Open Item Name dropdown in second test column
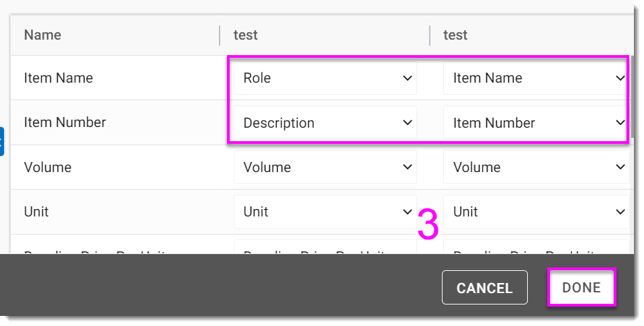Viewport: 644px width, 326px height. point(535,78)
